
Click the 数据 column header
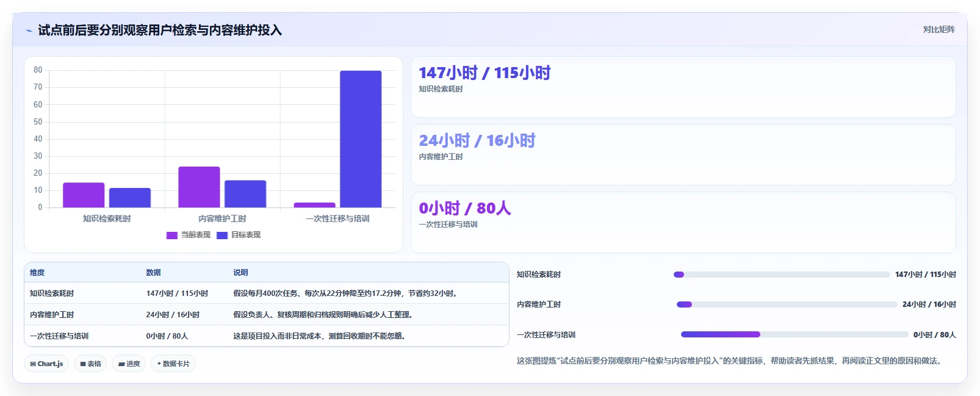[x=153, y=273]
